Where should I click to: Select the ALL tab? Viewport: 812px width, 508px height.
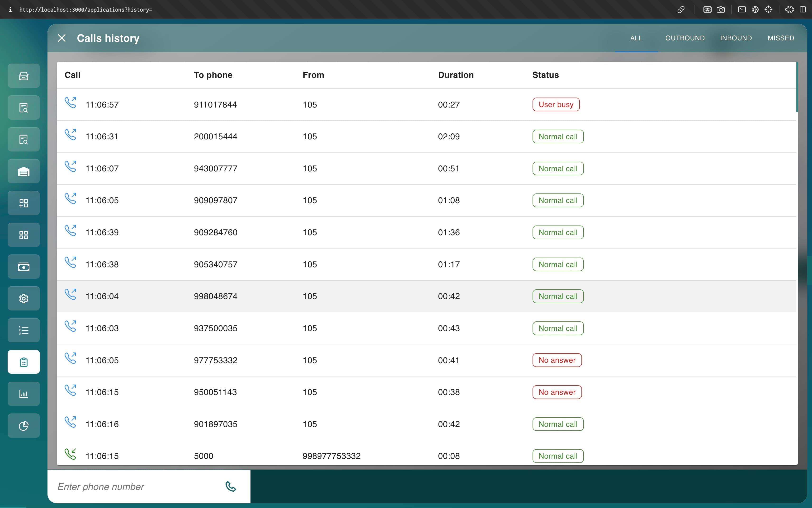636,38
